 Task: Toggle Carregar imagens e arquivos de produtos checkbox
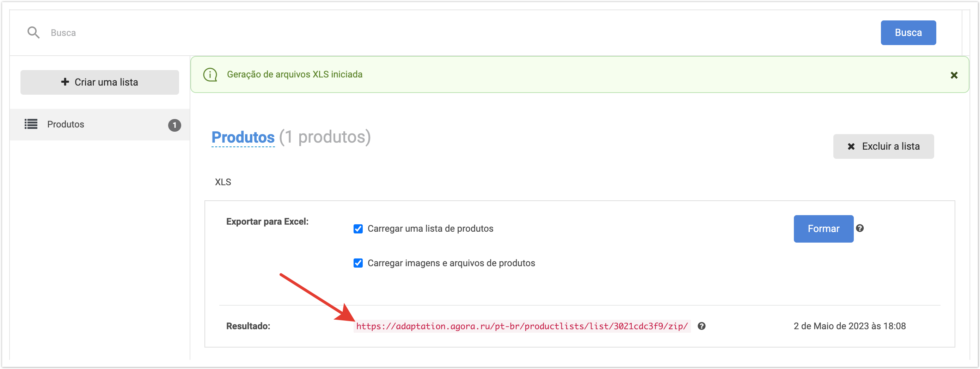[358, 263]
